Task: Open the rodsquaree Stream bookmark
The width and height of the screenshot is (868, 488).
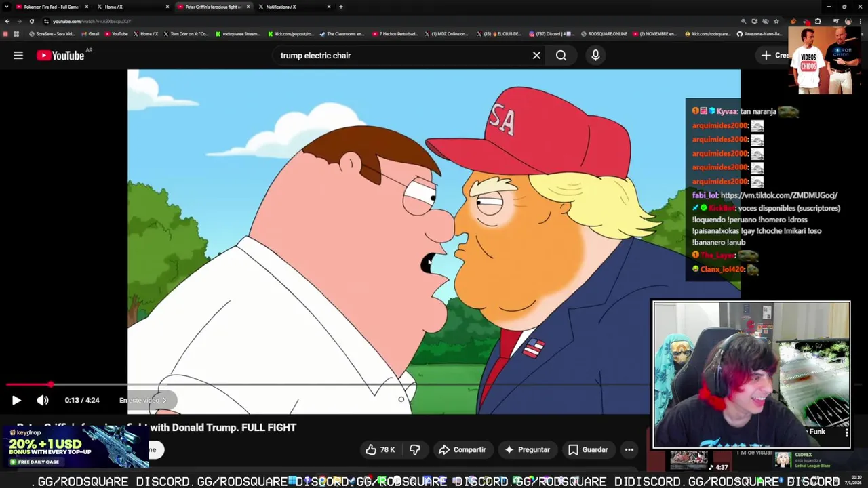Action: [x=237, y=34]
